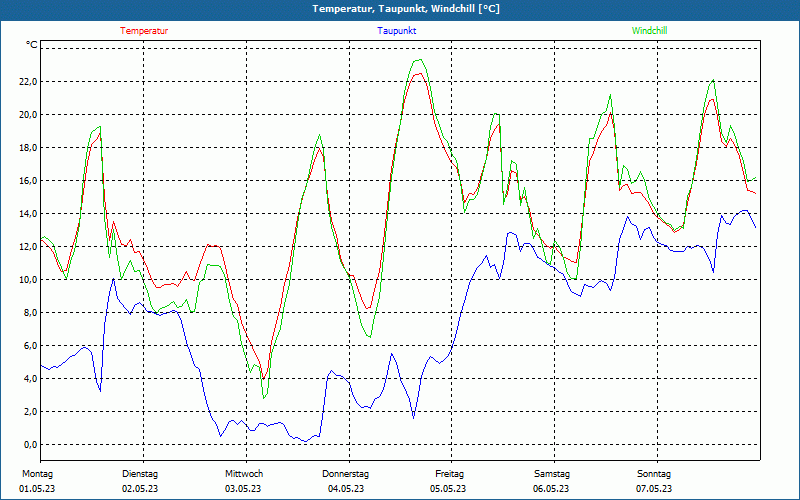Click the '0,0' y-axis value

coord(30,444)
